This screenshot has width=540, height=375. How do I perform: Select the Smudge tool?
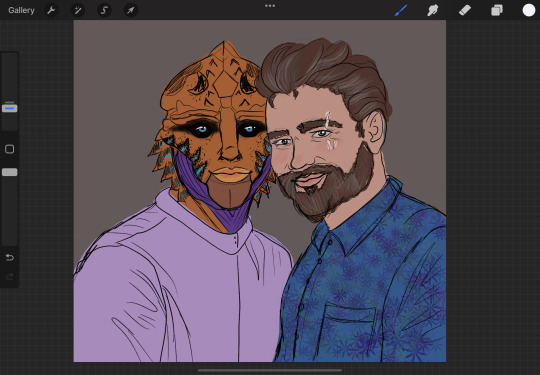(433, 10)
